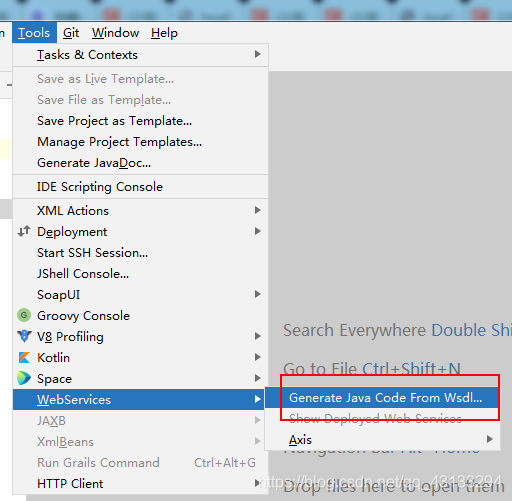Image resolution: width=512 pixels, height=501 pixels.
Task: Select Manage Project Templates
Action: [140, 142]
